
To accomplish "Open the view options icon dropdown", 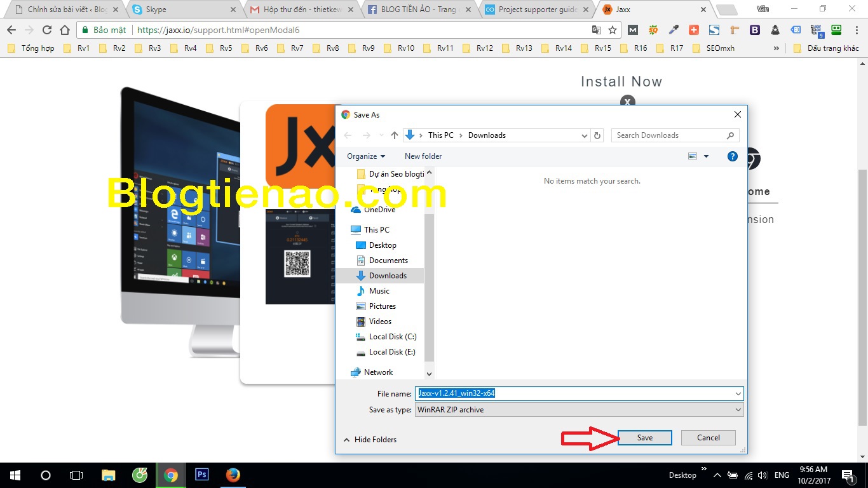I will click(x=706, y=156).
